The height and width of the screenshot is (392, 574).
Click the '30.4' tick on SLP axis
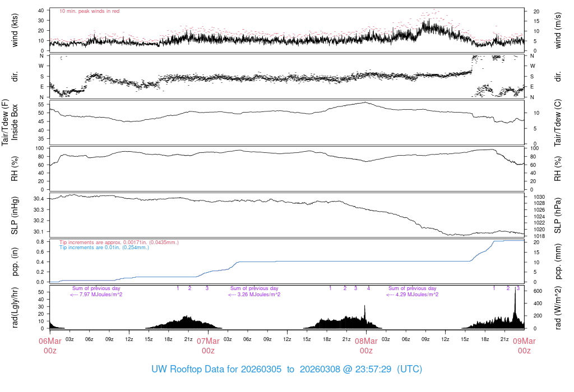[x=39, y=199]
